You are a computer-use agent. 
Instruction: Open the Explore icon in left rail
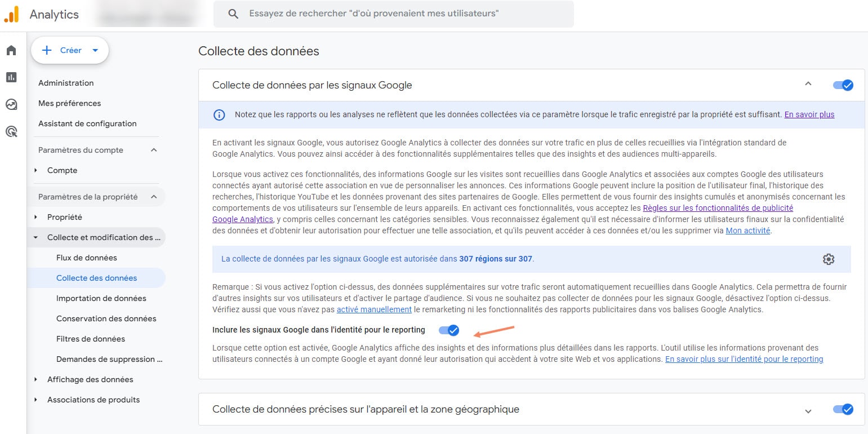pos(11,104)
